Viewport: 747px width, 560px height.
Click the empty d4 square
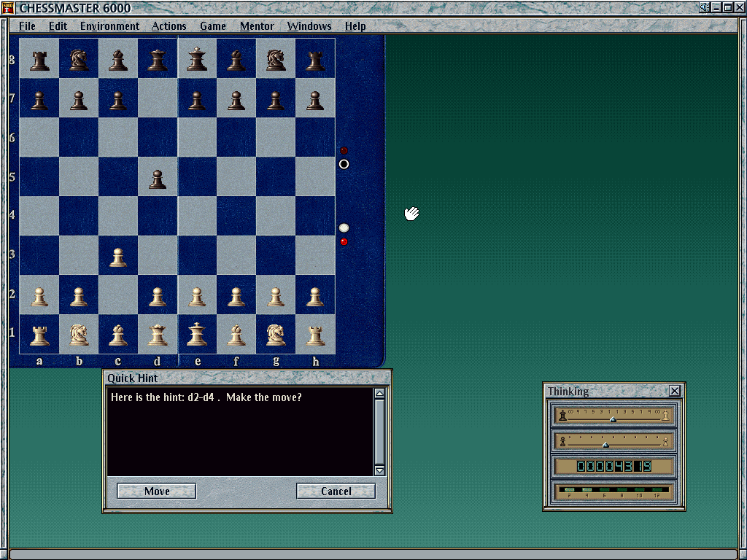158,216
